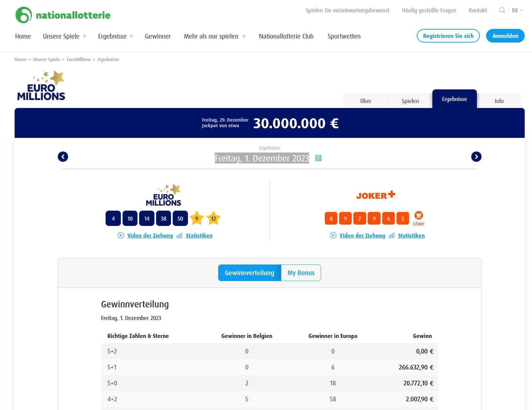Viewport: 532px width, 410px height.
Task: Click the 20.772,10 € prize cell
Action: [x=418, y=383]
